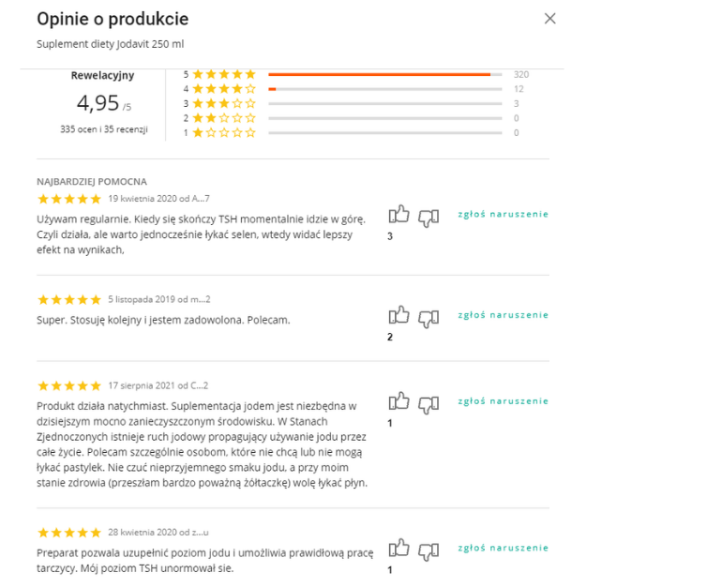Dislike the review from 19 kwietnia 2020
Image resolution: width=722 pixels, height=588 pixels.
[429, 218]
